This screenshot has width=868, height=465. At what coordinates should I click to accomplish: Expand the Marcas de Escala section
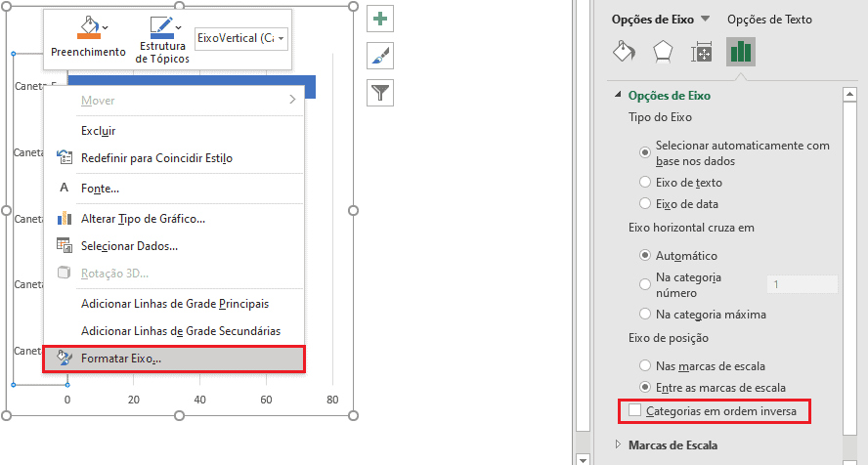[618, 444]
